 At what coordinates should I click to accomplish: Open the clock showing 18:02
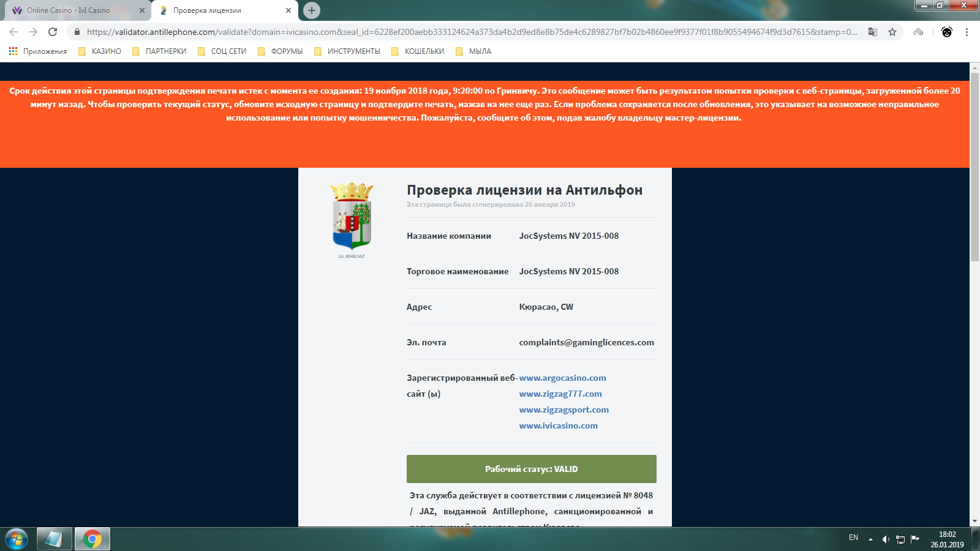(947, 539)
